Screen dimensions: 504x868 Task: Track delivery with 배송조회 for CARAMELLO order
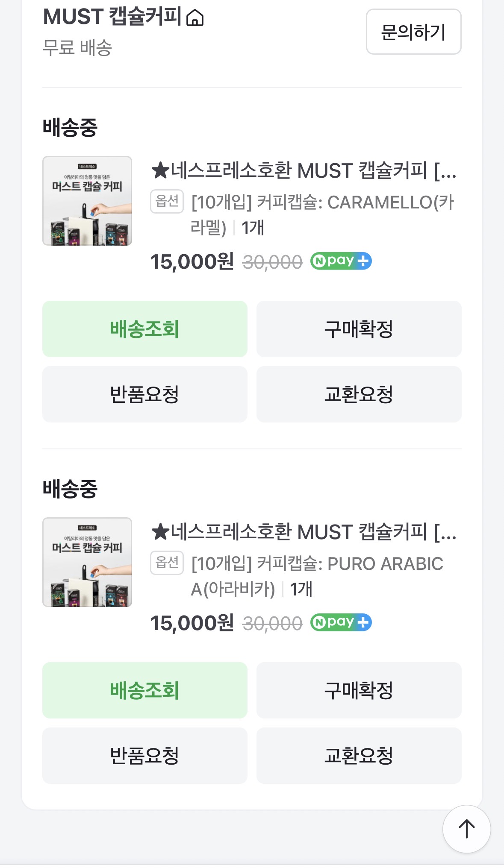click(145, 329)
